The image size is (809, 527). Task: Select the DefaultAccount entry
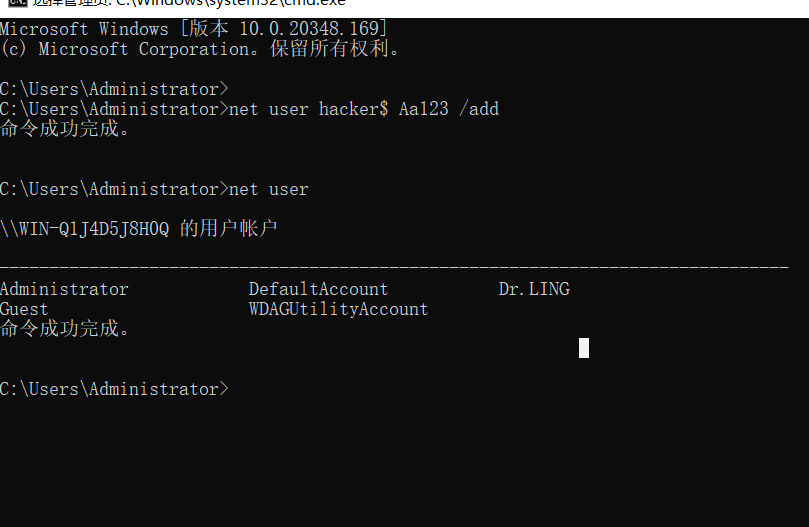pos(318,289)
